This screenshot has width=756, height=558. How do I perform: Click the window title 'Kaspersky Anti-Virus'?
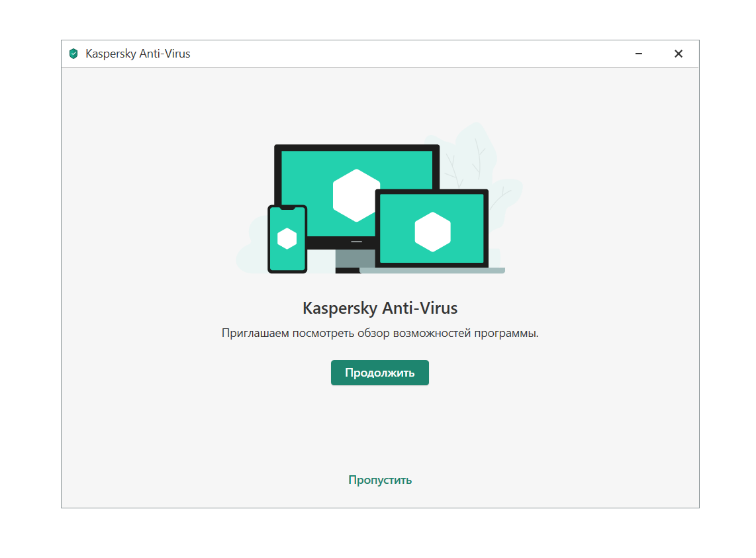pos(138,54)
